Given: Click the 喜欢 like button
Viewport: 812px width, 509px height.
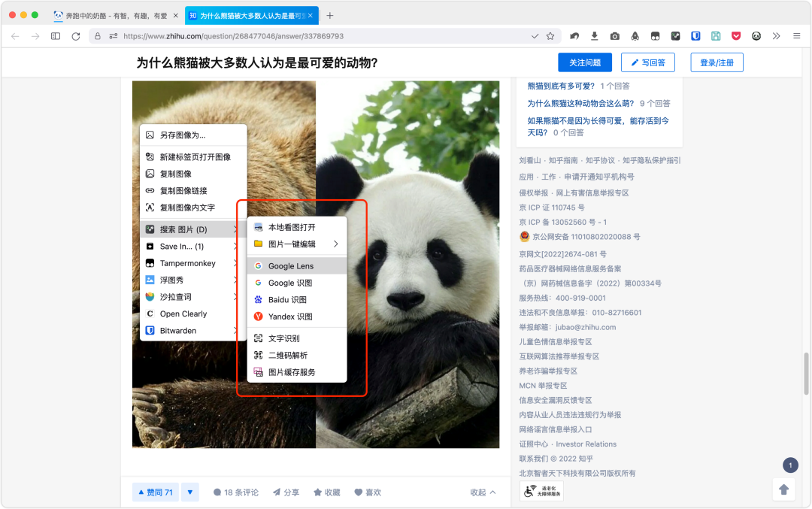Looking at the screenshot, I should point(368,492).
